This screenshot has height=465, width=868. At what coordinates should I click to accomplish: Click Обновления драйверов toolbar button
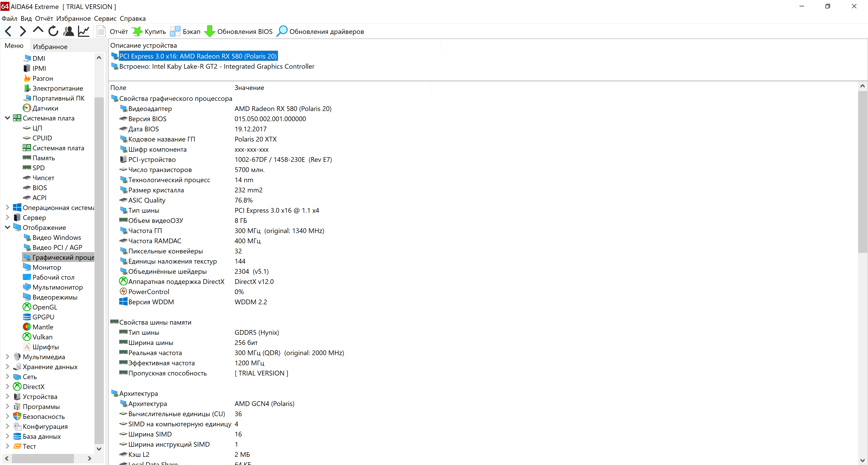[320, 31]
